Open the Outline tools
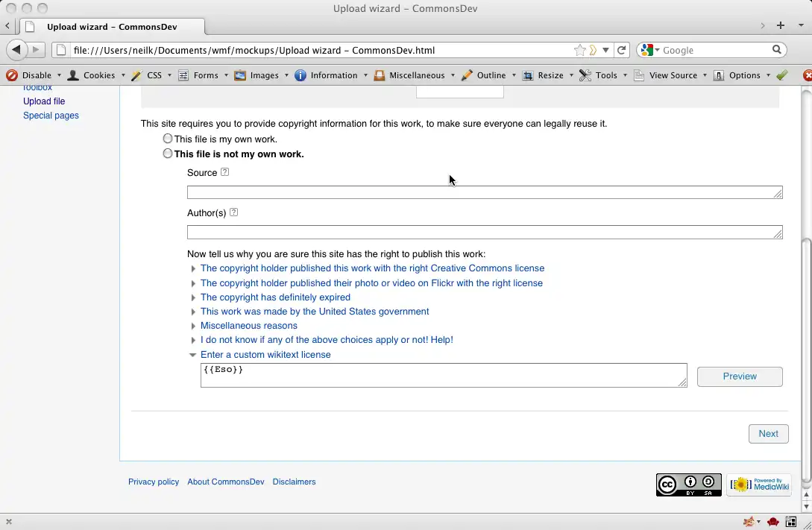 point(489,75)
